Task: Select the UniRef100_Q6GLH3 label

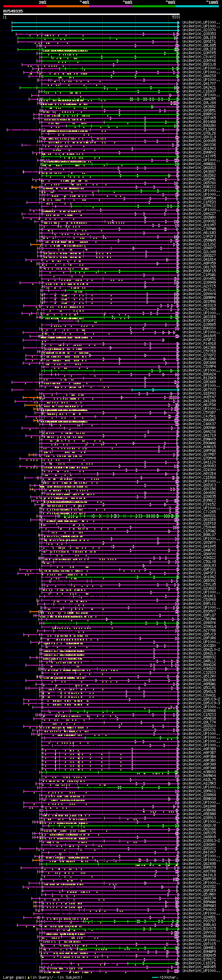Action: click(199, 566)
